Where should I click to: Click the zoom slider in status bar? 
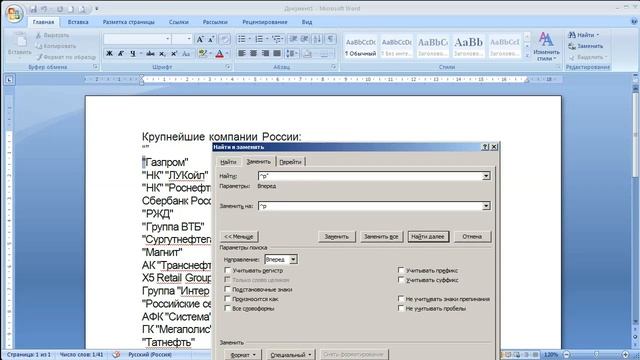tap(596, 355)
